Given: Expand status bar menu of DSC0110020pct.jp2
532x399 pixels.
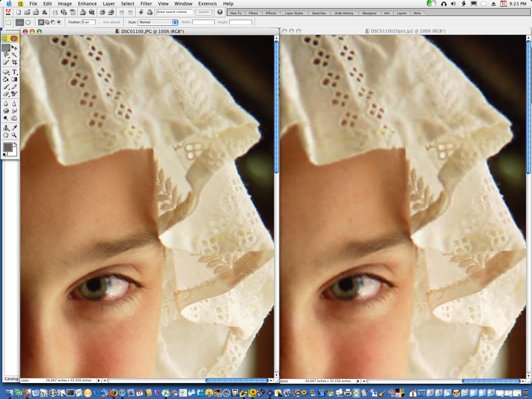Looking at the screenshot, I should (x=358, y=381).
